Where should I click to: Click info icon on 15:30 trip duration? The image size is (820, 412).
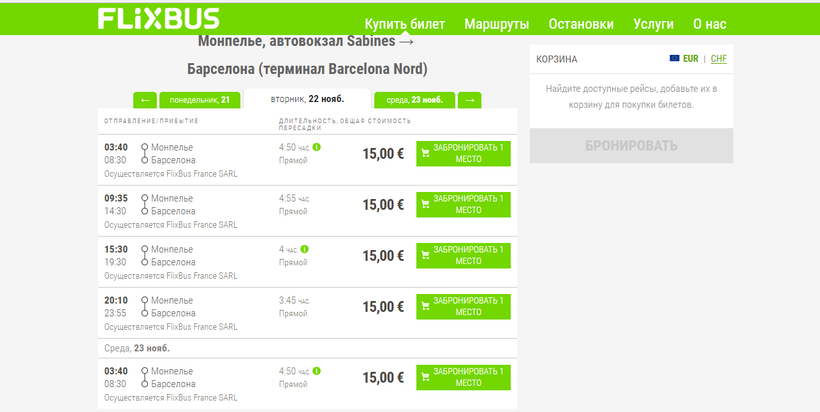304,249
